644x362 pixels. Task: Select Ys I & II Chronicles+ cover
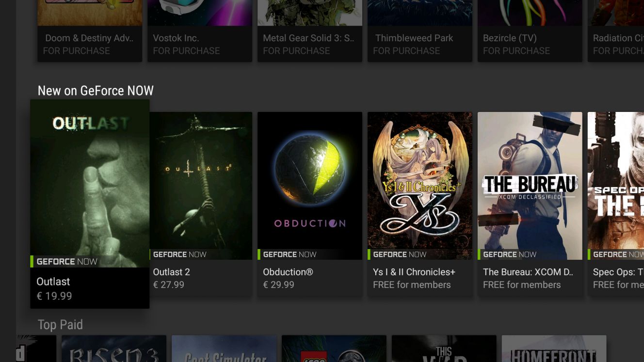420,186
